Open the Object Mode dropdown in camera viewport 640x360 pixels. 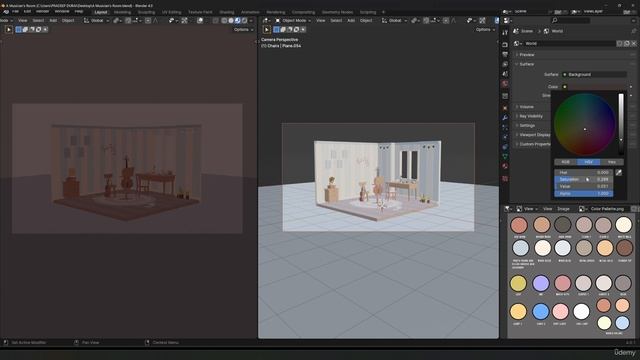coord(293,20)
